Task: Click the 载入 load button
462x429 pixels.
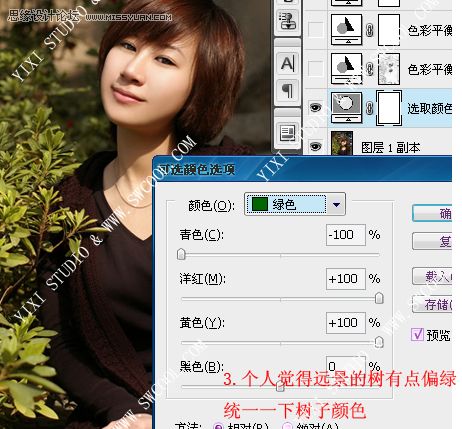Action: [x=432, y=276]
